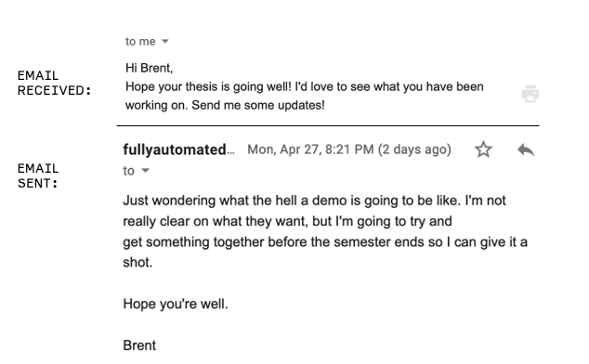
Task: Click the 'to' label under the sender name
Action: (x=128, y=171)
